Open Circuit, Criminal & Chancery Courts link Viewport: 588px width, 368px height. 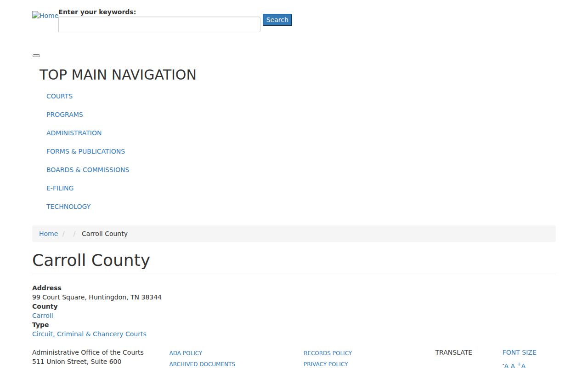coord(89,334)
